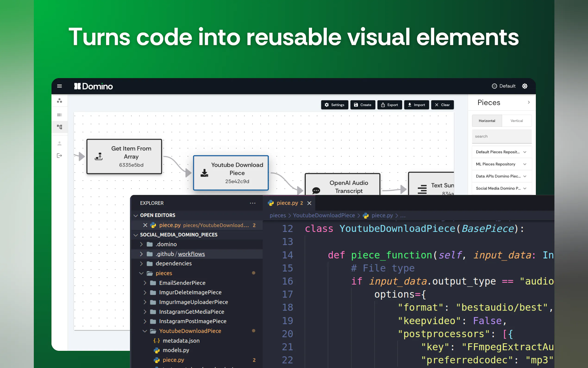Click the logout icon in left sidebar
Screen dimensions: 588x368
59,156
